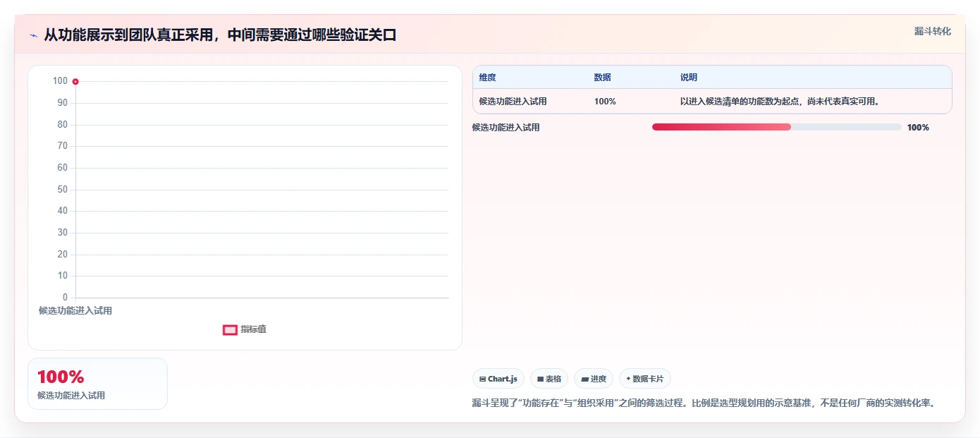Image resolution: width=980 pixels, height=438 pixels.
Task: Click the red data point at 100
Action: click(75, 82)
